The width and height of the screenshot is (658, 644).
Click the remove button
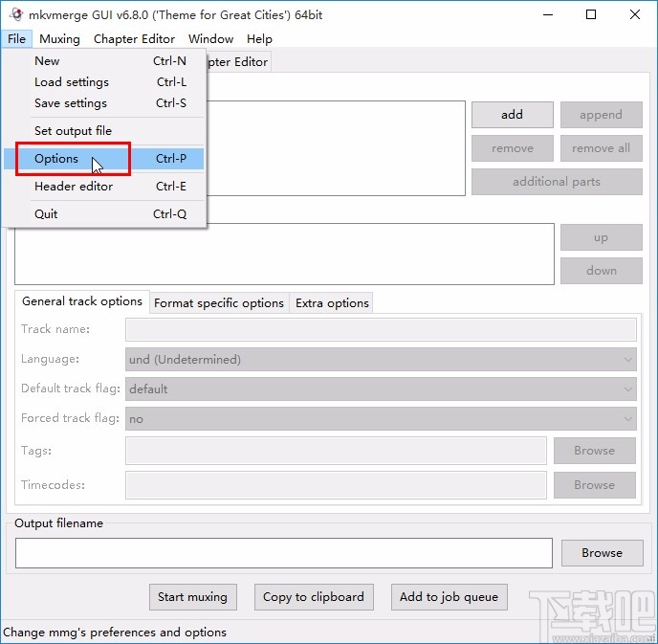point(512,147)
